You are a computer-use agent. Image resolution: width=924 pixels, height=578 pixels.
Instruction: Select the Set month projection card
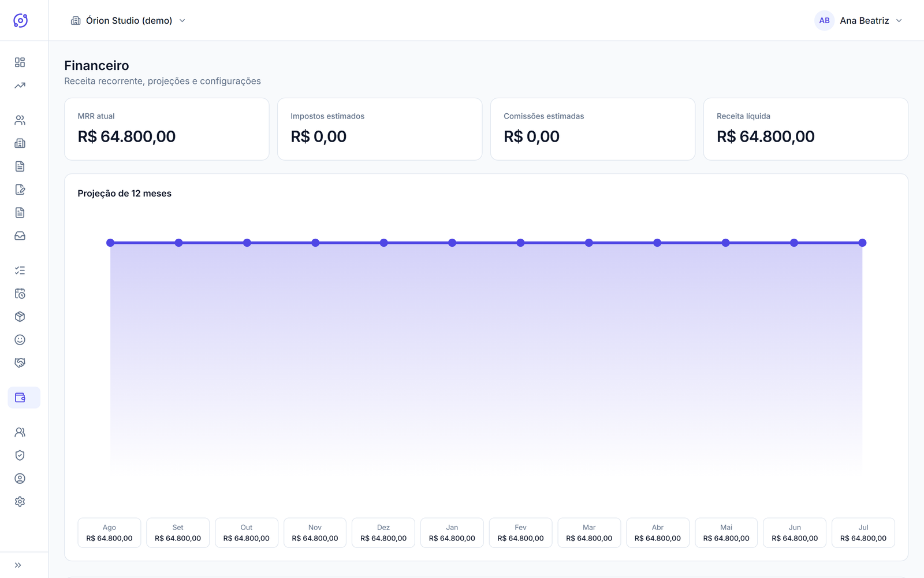pyautogui.click(x=178, y=532)
